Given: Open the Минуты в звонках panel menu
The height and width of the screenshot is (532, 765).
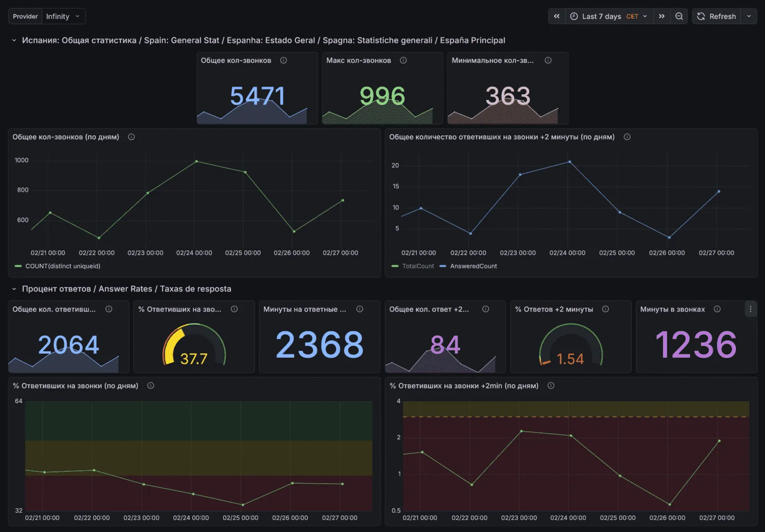Looking at the screenshot, I should pyautogui.click(x=751, y=309).
